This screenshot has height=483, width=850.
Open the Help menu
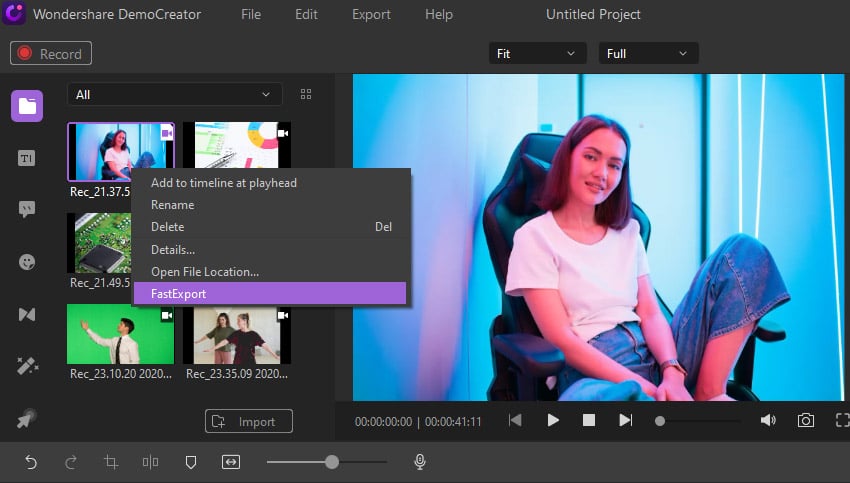click(x=439, y=14)
